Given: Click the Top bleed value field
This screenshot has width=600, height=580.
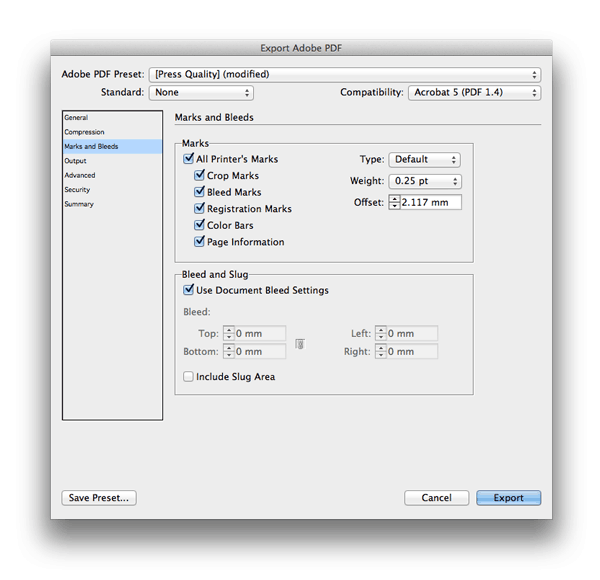Looking at the screenshot, I should pyautogui.click(x=260, y=333).
